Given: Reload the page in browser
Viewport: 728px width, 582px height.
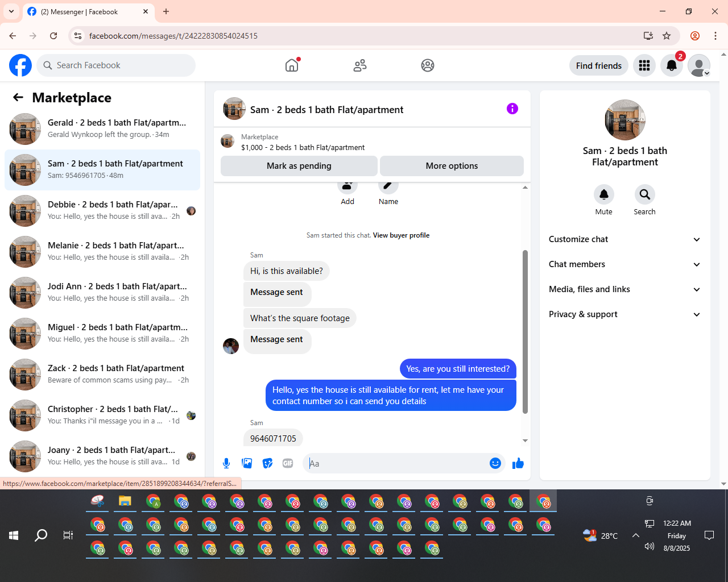Looking at the screenshot, I should (53, 36).
